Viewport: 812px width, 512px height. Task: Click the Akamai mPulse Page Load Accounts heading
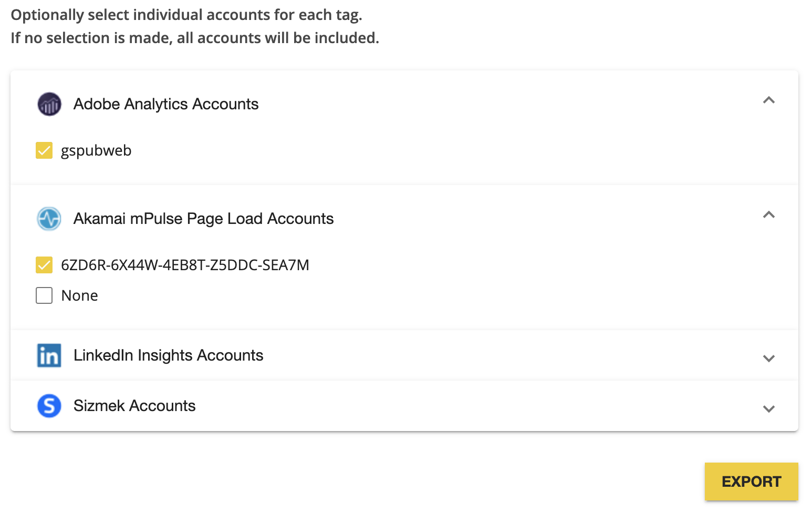pos(204,219)
